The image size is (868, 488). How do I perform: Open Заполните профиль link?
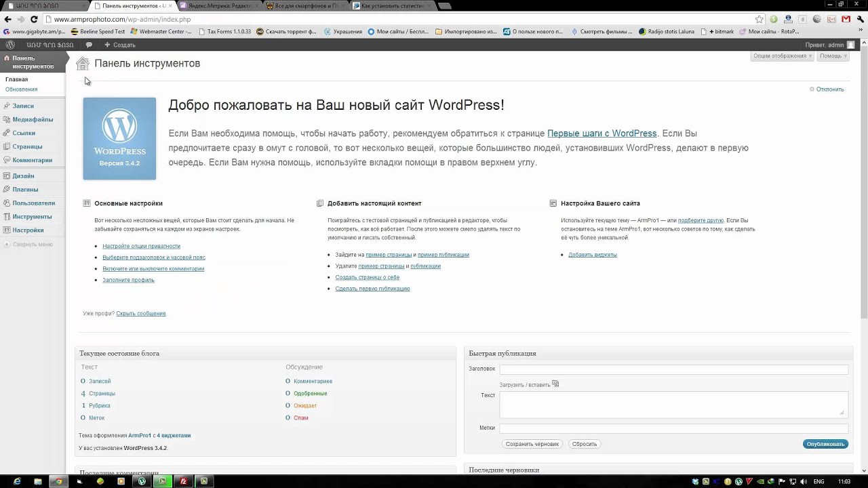click(128, 280)
